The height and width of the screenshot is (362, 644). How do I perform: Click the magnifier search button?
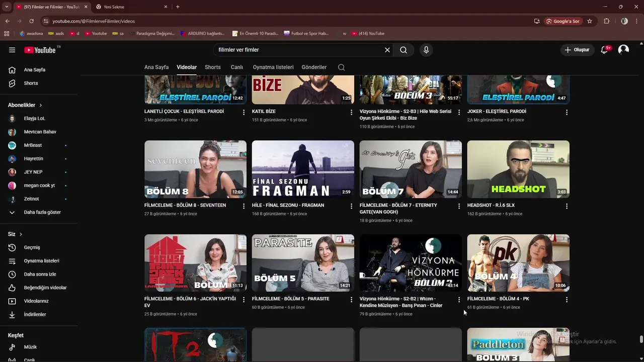[404, 50]
